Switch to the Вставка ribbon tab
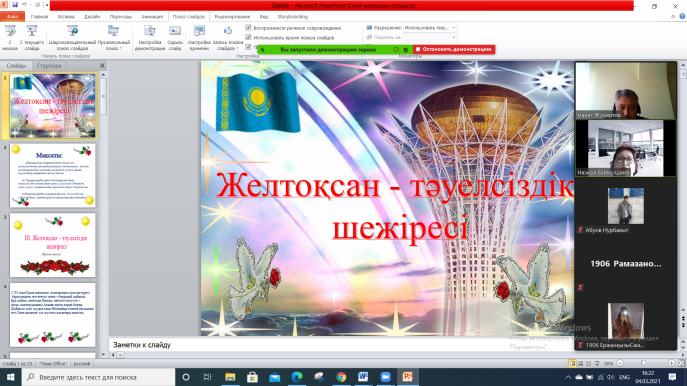 coord(66,17)
